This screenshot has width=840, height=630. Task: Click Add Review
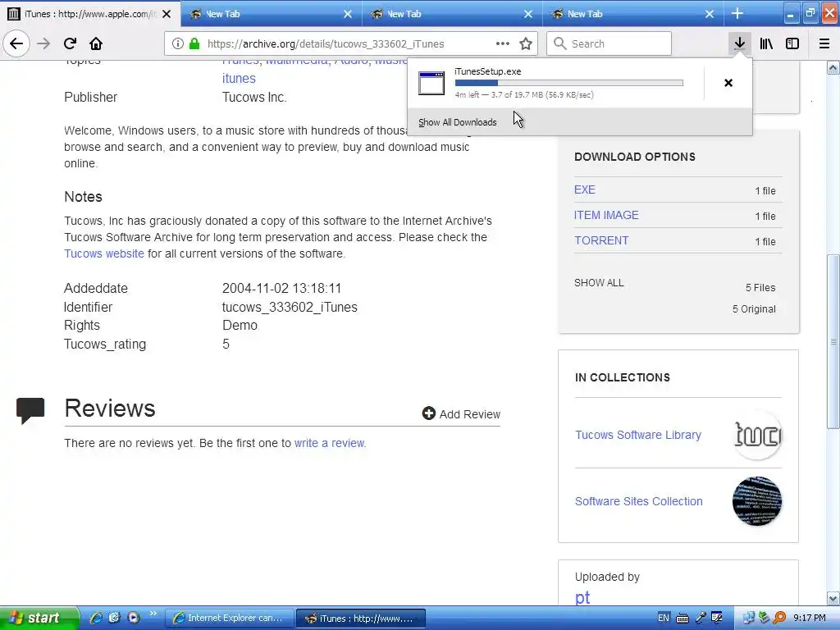point(461,414)
